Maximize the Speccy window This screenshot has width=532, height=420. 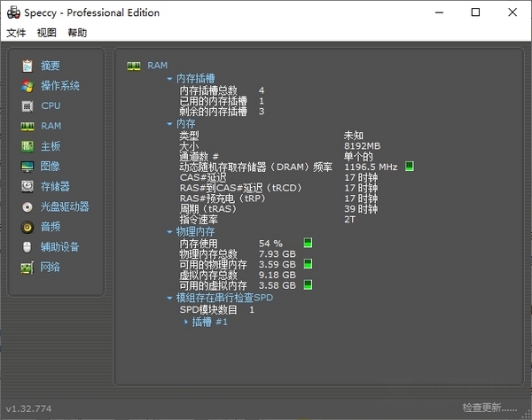[475, 12]
